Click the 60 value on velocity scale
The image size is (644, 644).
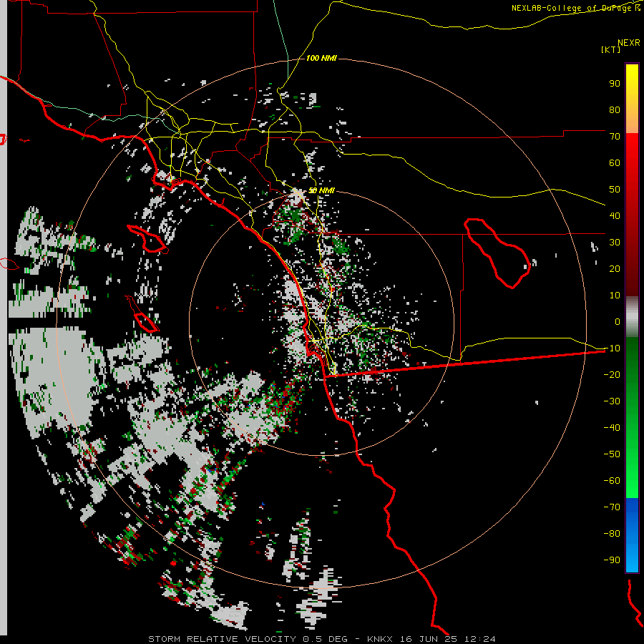tap(615, 162)
